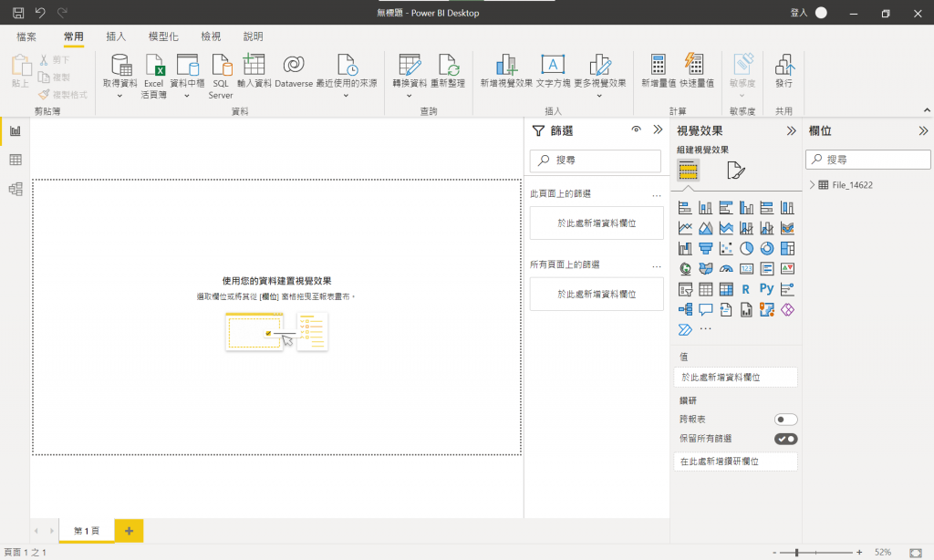Add a new page with plus button
This screenshot has height=560, width=934.
130,531
